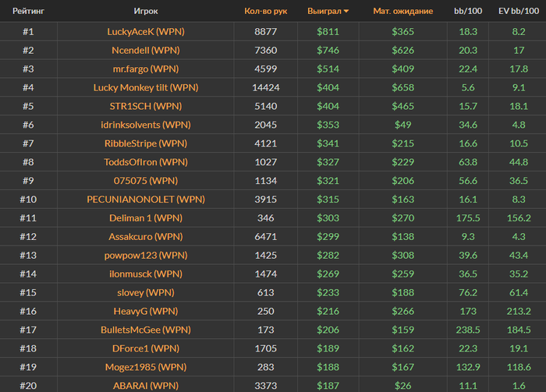This screenshot has width=546, height=392.
Task: Click the EV bb/100 column header
Action: coord(519,11)
